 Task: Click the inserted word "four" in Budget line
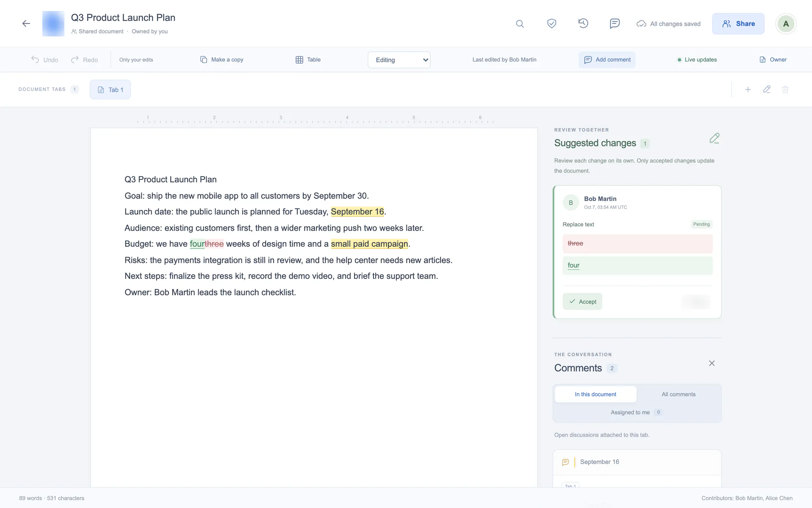(197, 244)
